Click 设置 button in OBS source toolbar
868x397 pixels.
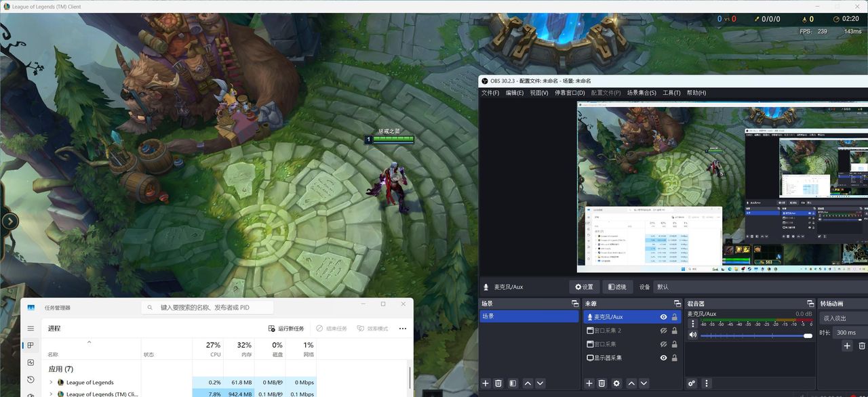[x=584, y=287]
